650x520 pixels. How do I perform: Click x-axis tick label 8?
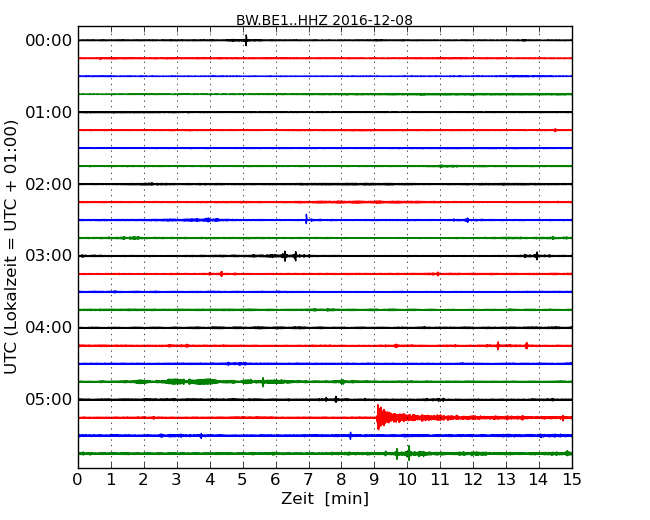(341, 479)
